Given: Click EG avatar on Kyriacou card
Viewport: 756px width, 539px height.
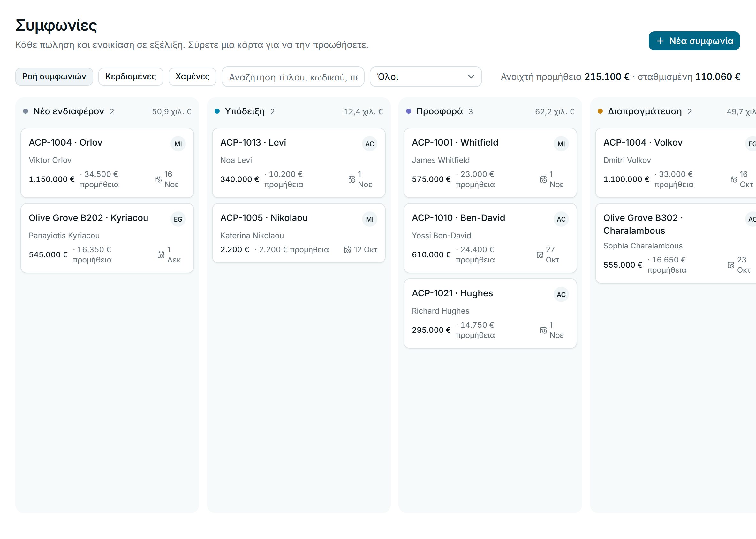Looking at the screenshot, I should 178,219.
